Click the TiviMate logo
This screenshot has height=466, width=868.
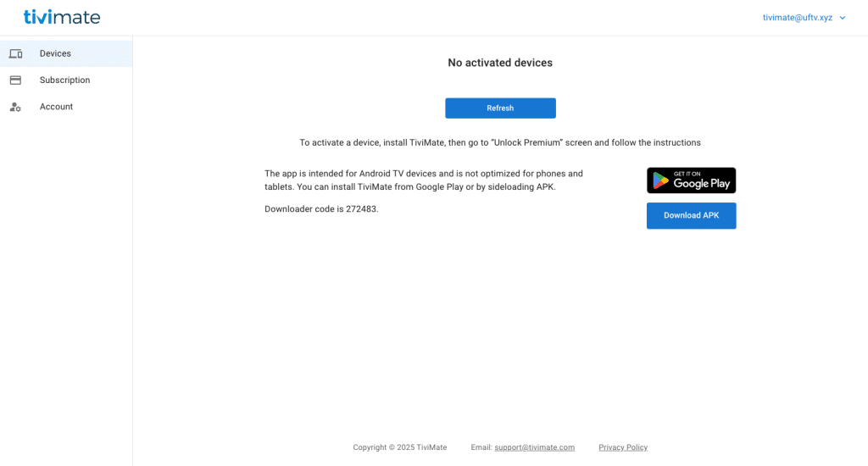[61, 17]
